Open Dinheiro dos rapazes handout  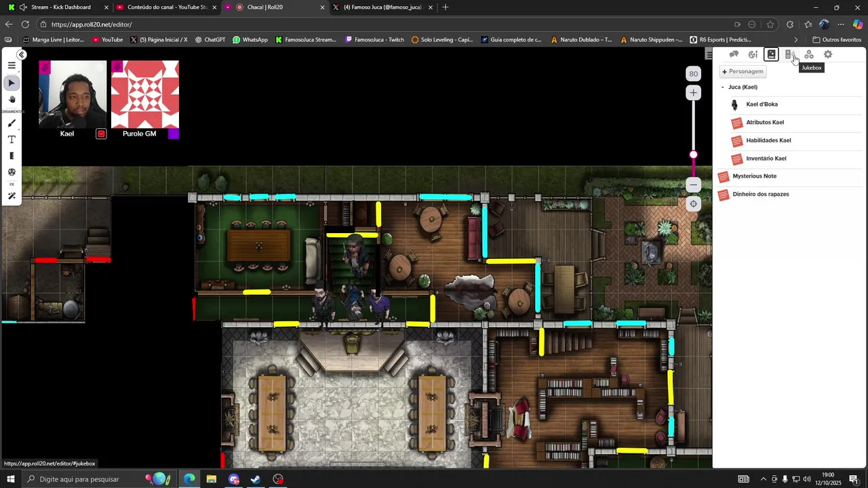point(760,195)
